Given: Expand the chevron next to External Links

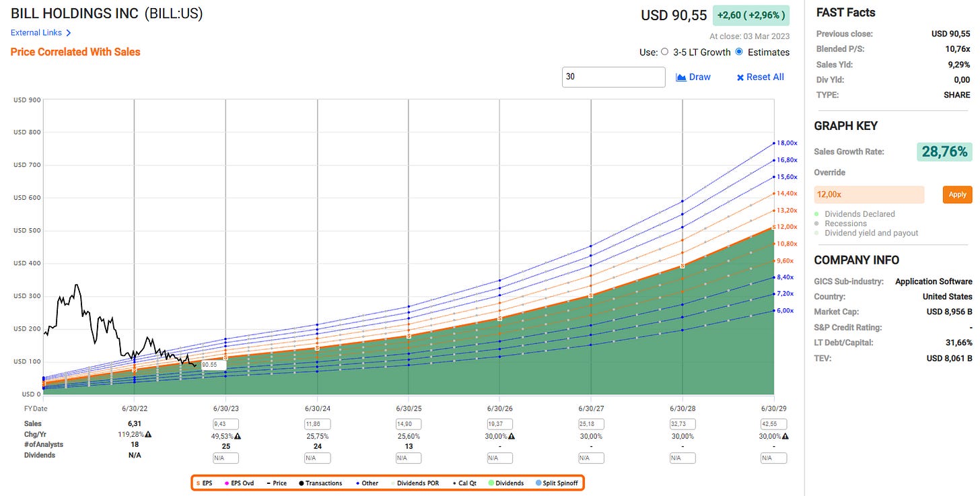Looking at the screenshot, I should click(x=69, y=32).
